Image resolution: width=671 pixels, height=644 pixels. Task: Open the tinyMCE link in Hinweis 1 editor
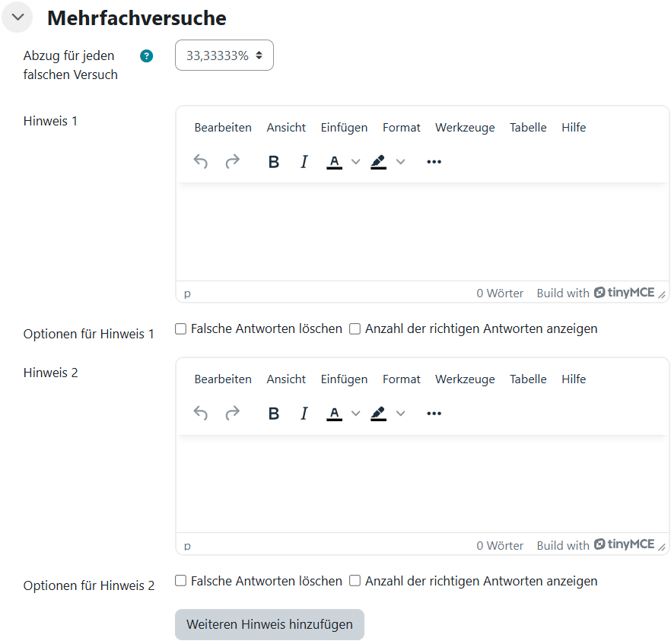tap(624, 293)
